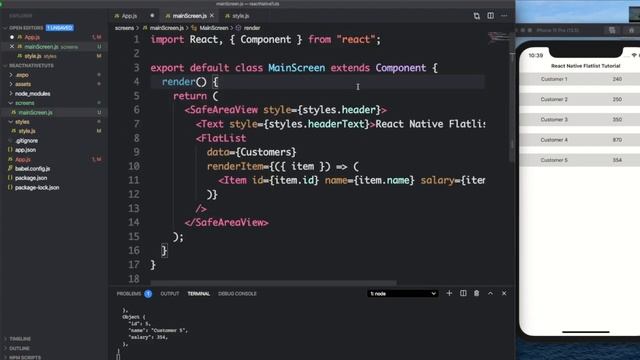Image resolution: width=640 pixels, height=360 pixels.
Task: Open App.js in the Open Editors list
Action: (31, 37)
